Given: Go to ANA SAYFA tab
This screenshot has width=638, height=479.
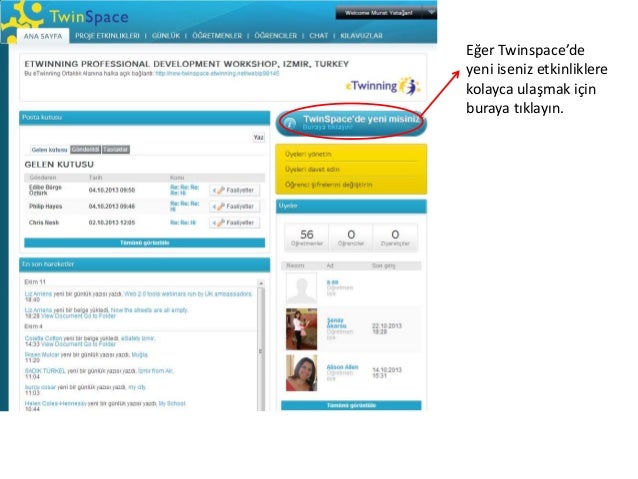Looking at the screenshot, I should tap(43, 36).
